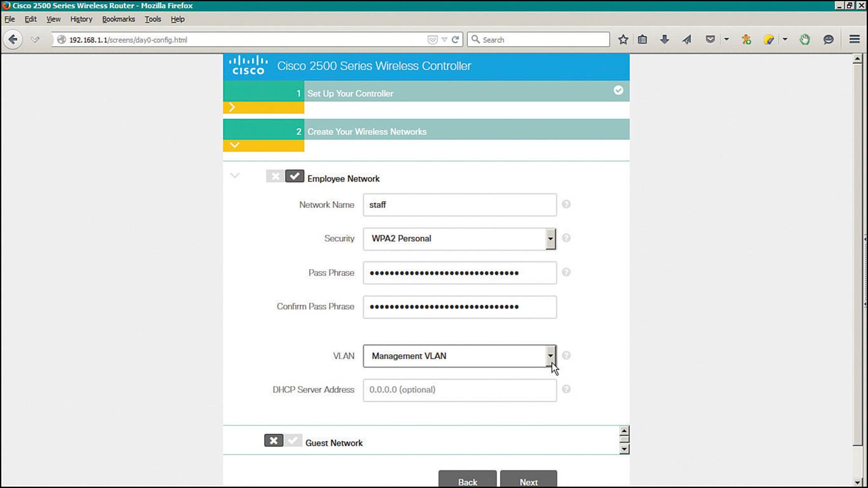Screen dimensions: 868x488
Task: Click the Guest Network label
Action: click(334, 443)
